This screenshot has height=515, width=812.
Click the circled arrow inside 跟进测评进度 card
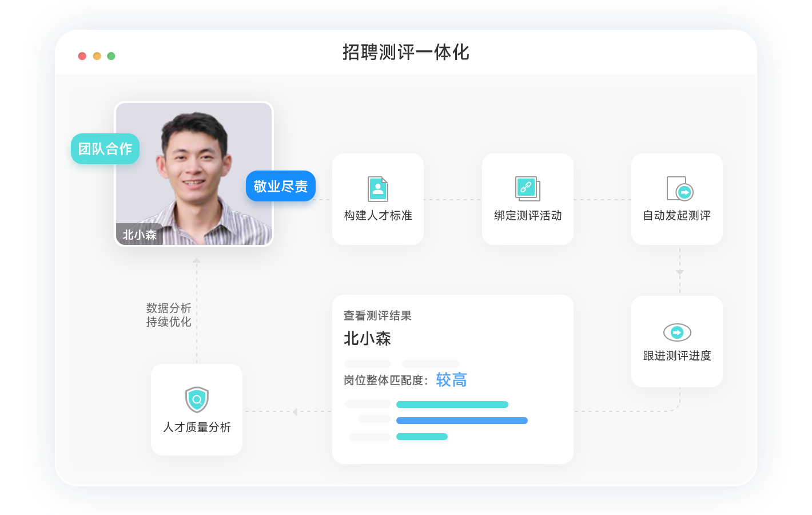pyautogui.click(x=677, y=332)
